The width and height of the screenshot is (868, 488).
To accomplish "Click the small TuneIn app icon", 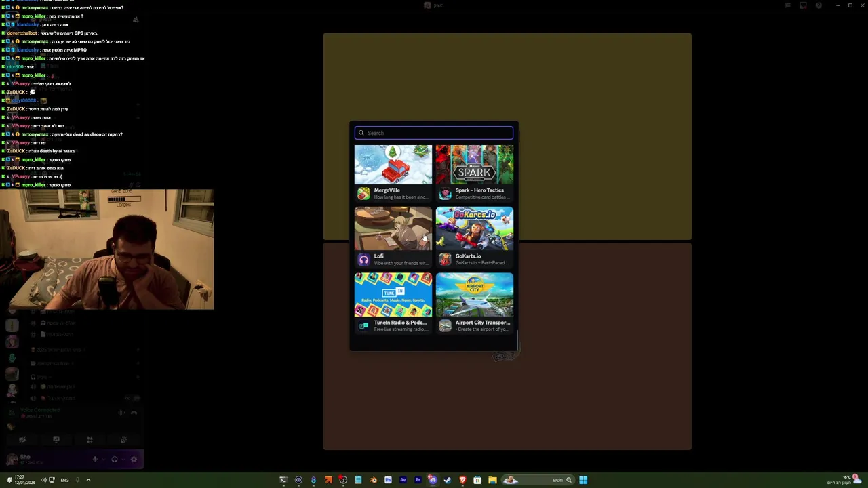I will [364, 326].
